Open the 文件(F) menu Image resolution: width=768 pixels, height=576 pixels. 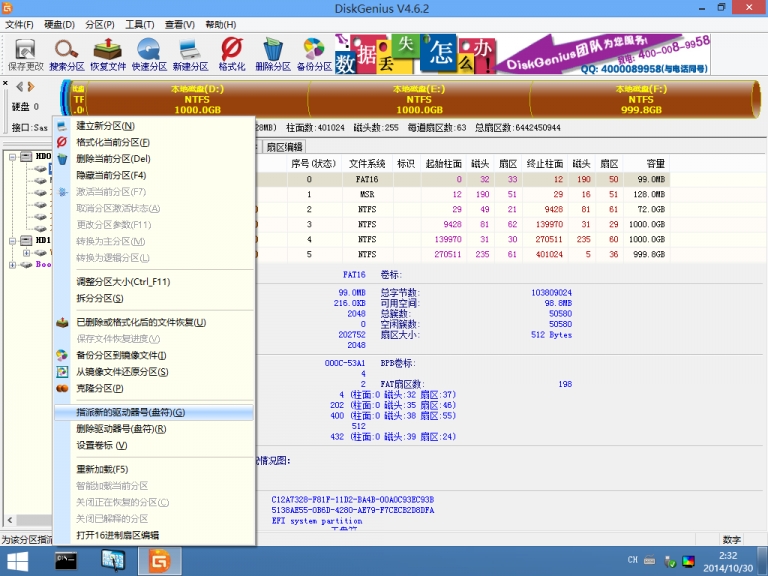[19, 24]
